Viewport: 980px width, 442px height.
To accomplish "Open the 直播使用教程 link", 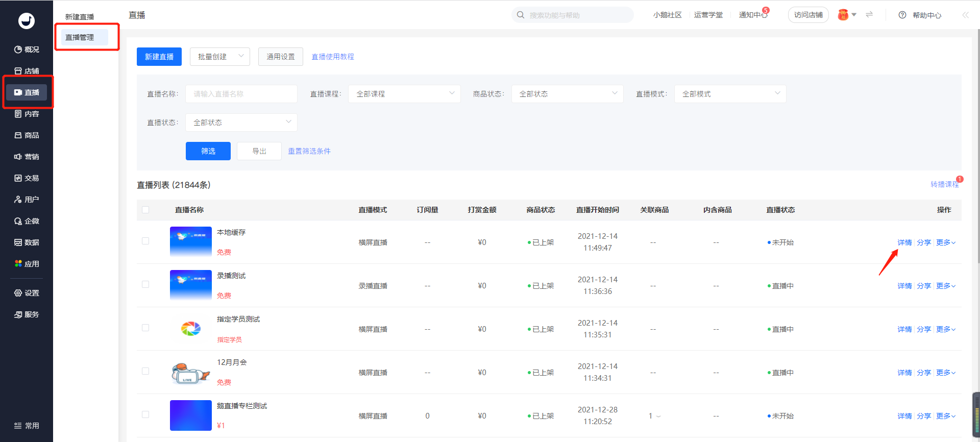I will pyautogui.click(x=333, y=57).
